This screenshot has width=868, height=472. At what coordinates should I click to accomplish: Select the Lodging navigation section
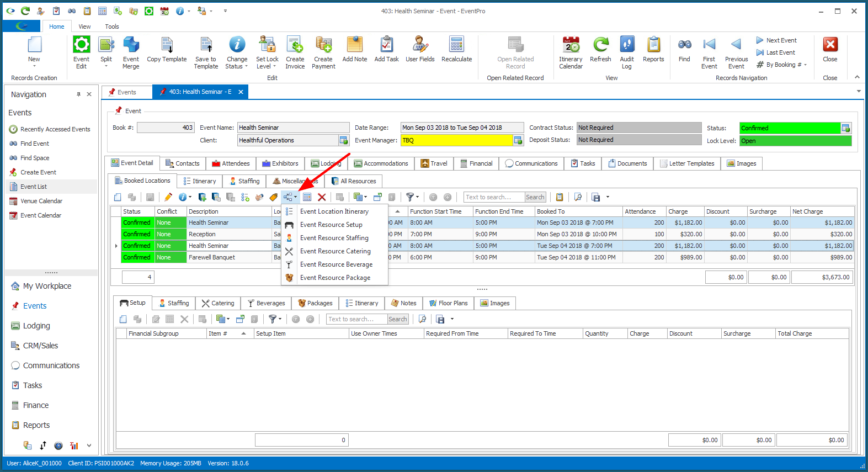point(36,326)
